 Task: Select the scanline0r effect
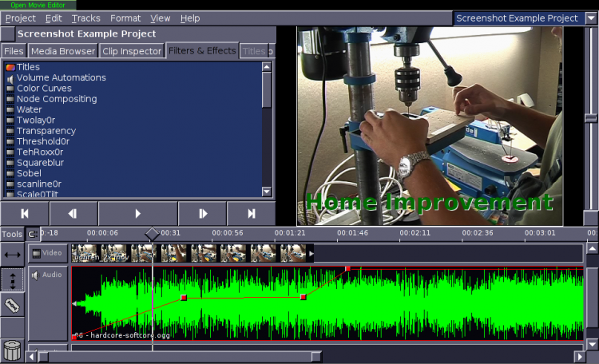[39, 184]
